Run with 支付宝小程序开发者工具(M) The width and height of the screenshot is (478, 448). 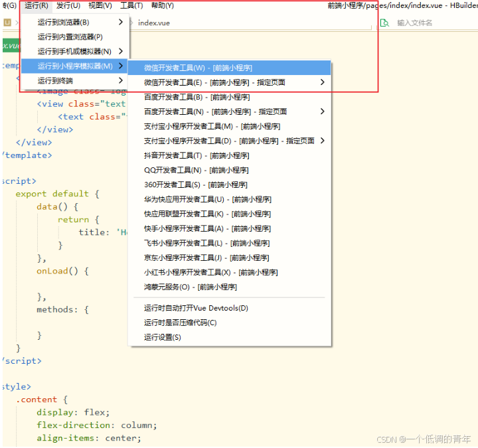[x=229, y=127]
